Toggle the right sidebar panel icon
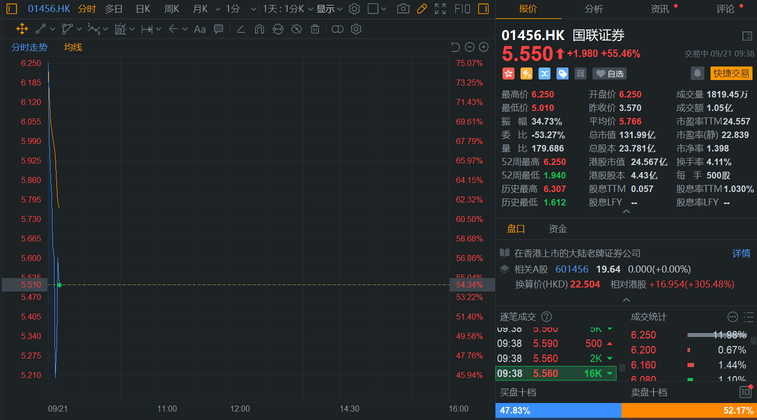Viewport: 757px width, 420px height. coord(483,9)
